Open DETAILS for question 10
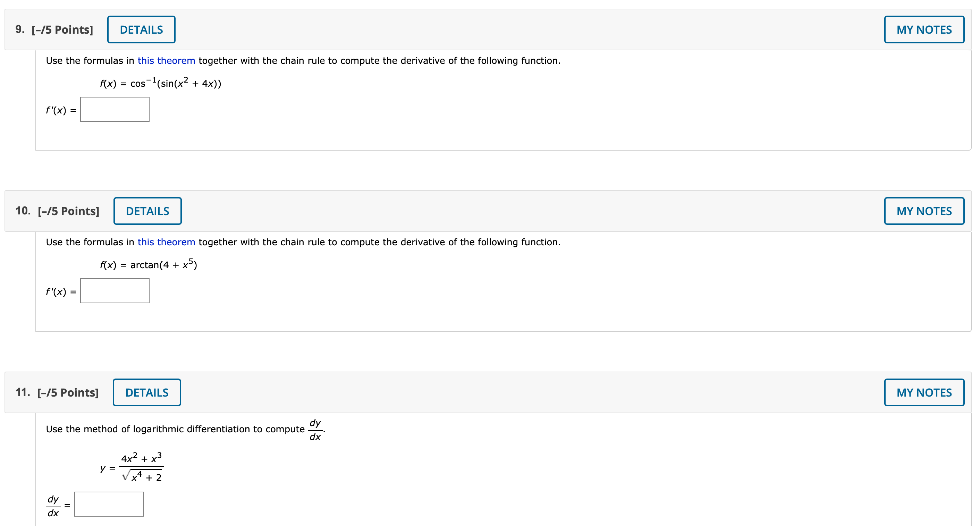Image resolution: width=980 pixels, height=526 pixels. (147, 211)
